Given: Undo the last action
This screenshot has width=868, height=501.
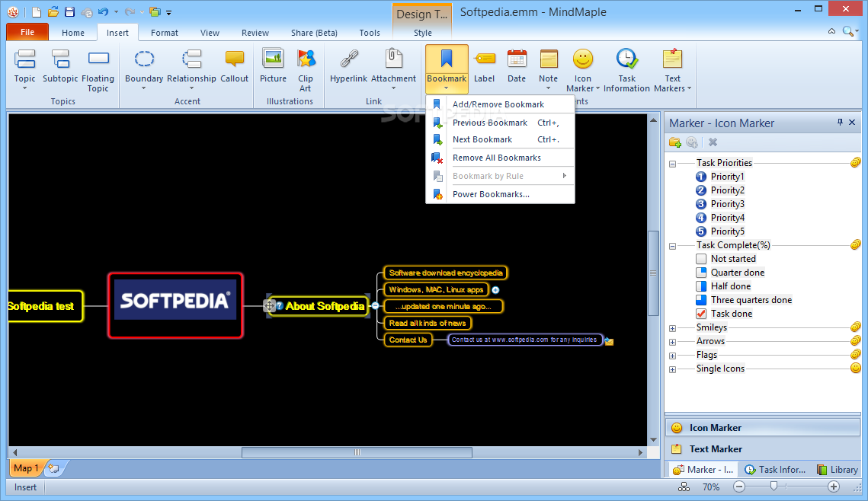Looking at the screenshot, I should tap(104, 12).
